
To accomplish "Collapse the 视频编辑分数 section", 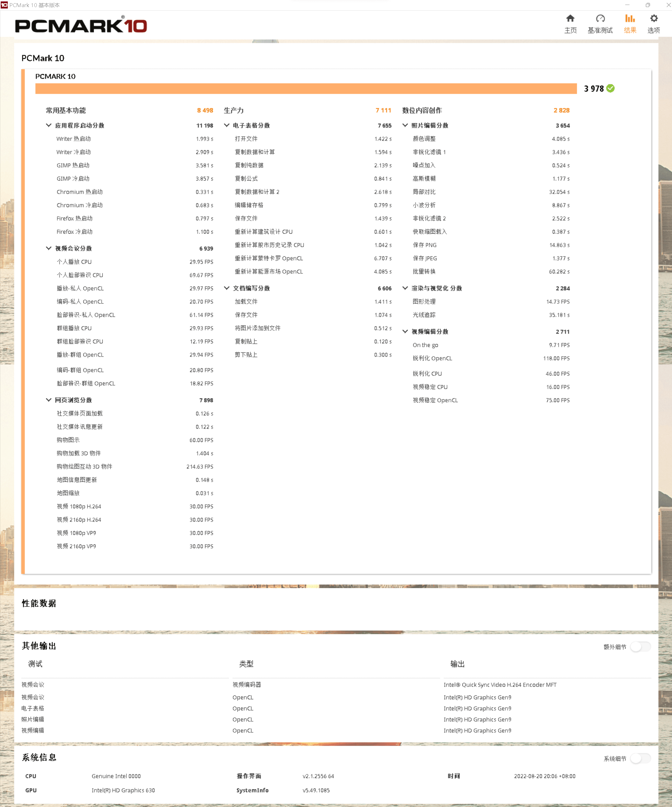I will (x=405, y=332).
